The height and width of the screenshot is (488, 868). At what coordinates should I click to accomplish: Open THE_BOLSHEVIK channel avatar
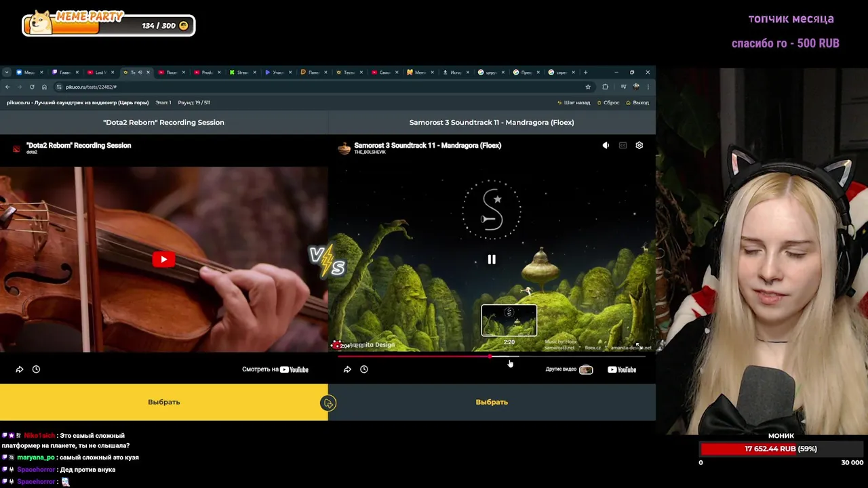coord(344,148)
